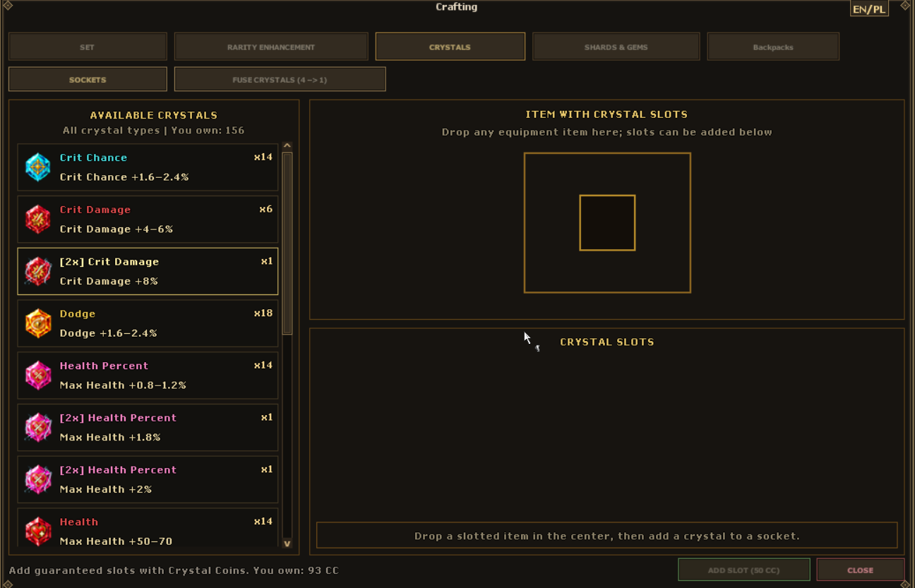Viewport: 915px width, 588px height.
Task: Pick the red Crit Damage x6 crystal icon
Action: 38,220
